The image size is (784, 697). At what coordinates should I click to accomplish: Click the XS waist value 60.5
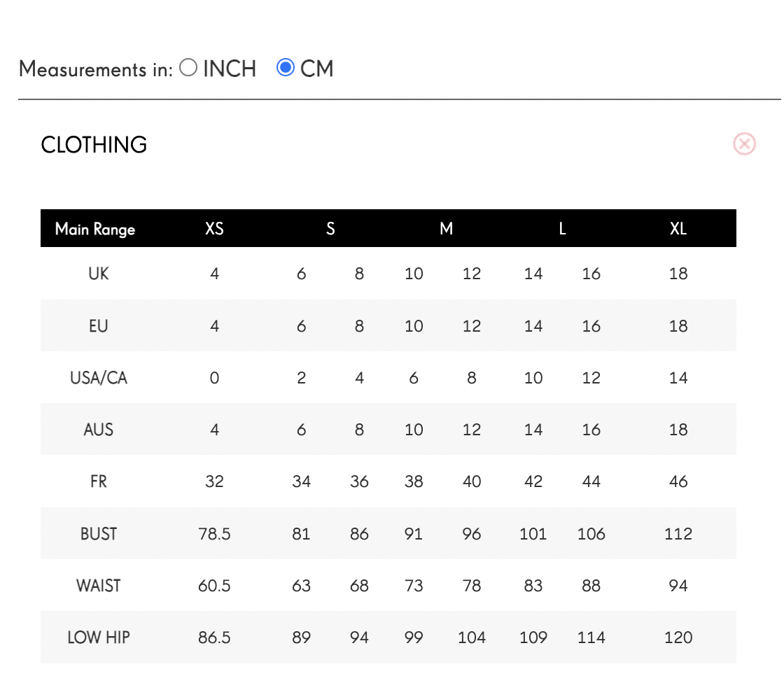(x=214, y=586)
